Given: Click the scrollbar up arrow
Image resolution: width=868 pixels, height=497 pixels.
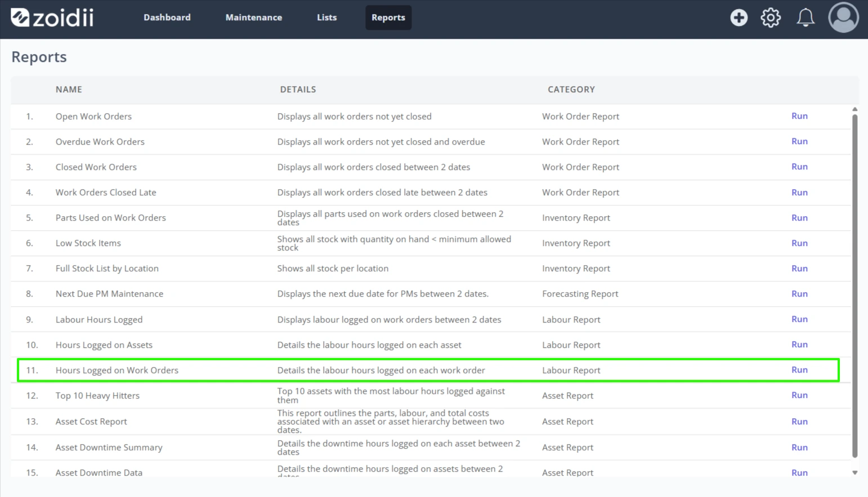Looking at the screenshot, I should (854, 109).
